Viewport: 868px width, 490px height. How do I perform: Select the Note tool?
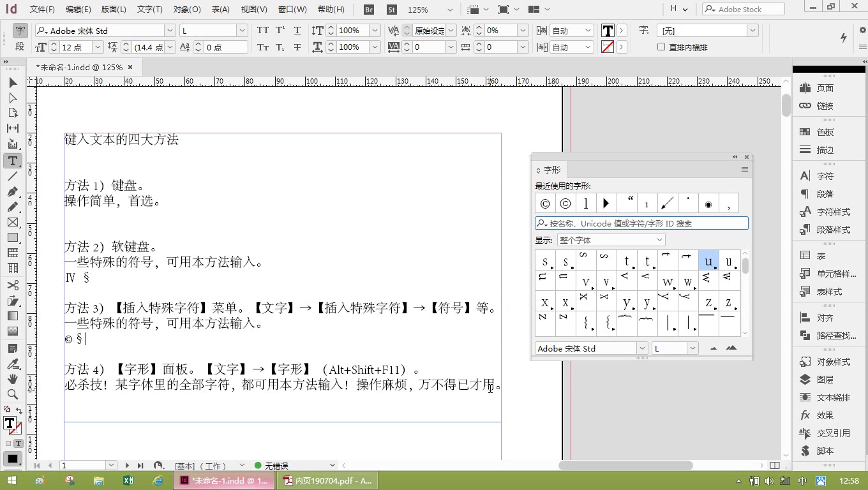13,348
